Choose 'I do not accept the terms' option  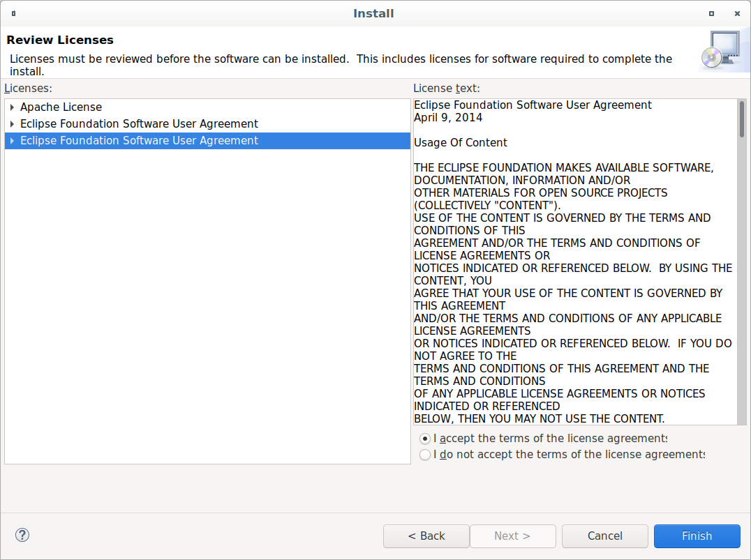tap(425, 454)
